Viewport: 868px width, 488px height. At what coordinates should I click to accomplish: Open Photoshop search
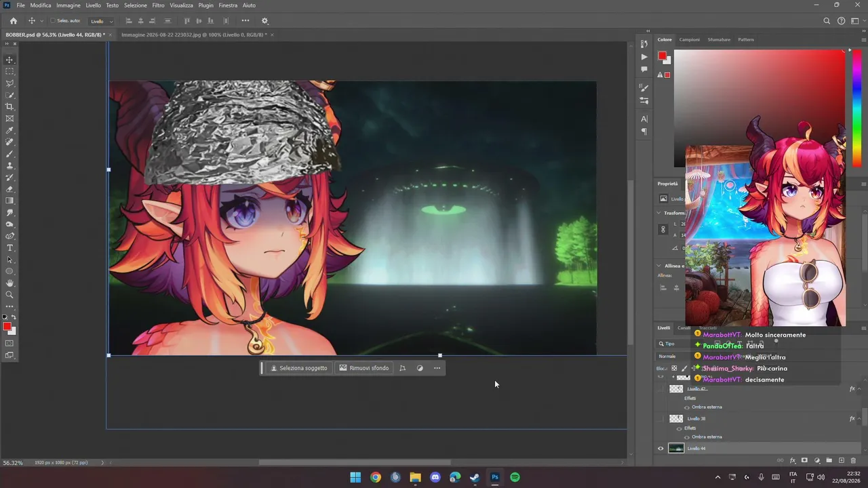point(827,21)
